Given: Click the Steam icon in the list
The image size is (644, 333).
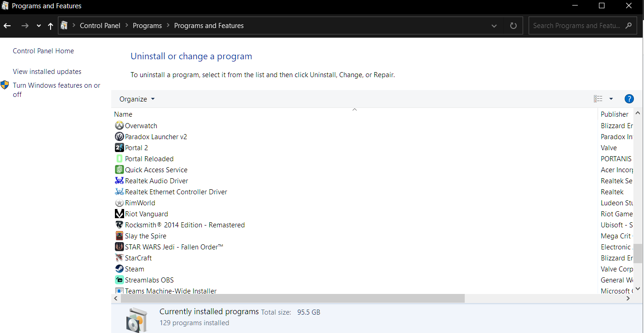Looking at the screenshot, I should [119, 269].
